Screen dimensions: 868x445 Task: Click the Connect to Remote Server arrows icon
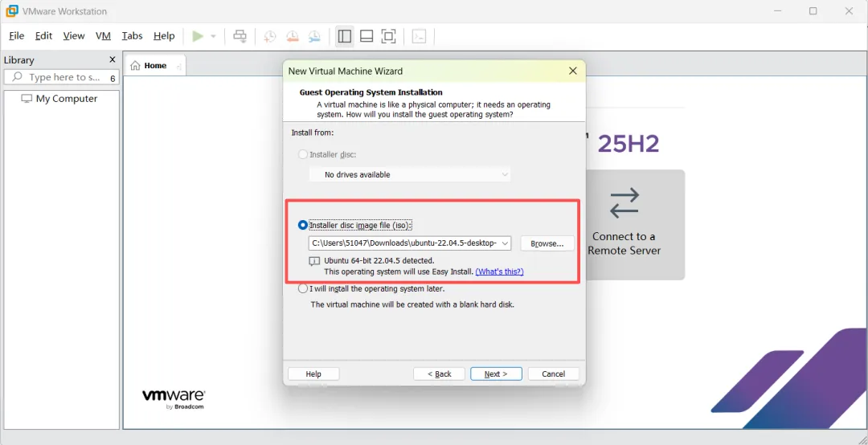624,203
